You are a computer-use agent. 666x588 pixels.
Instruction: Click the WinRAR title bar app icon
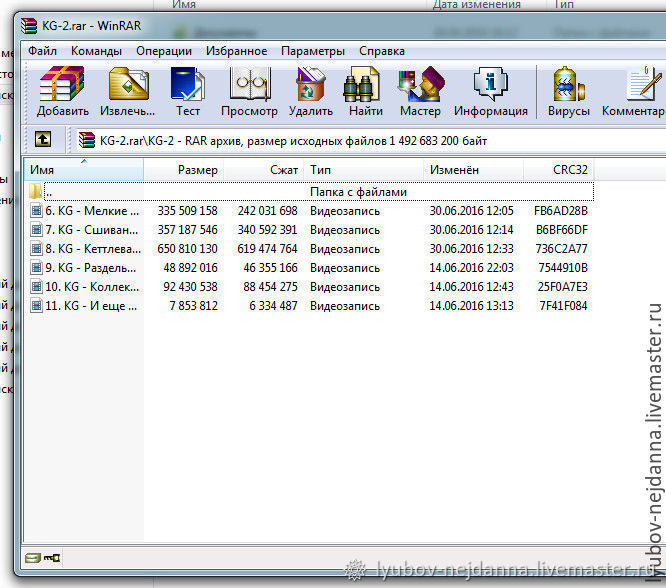coord(29,26)
